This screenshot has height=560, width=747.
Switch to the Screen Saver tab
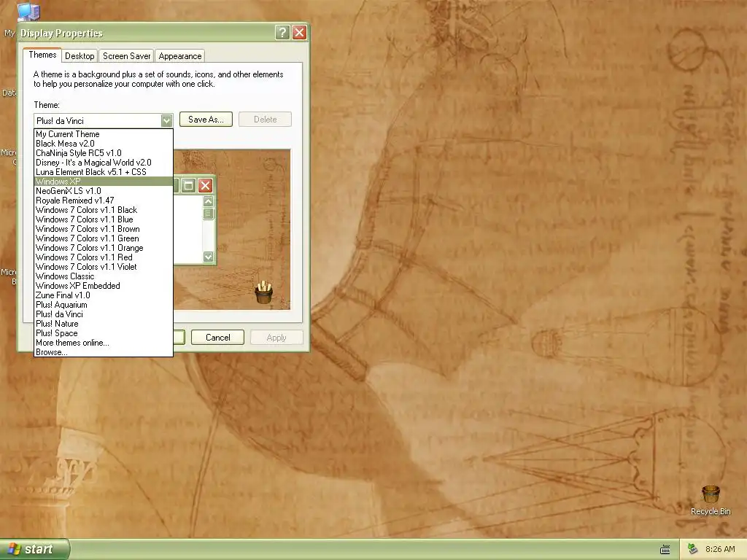click(127, 55)
